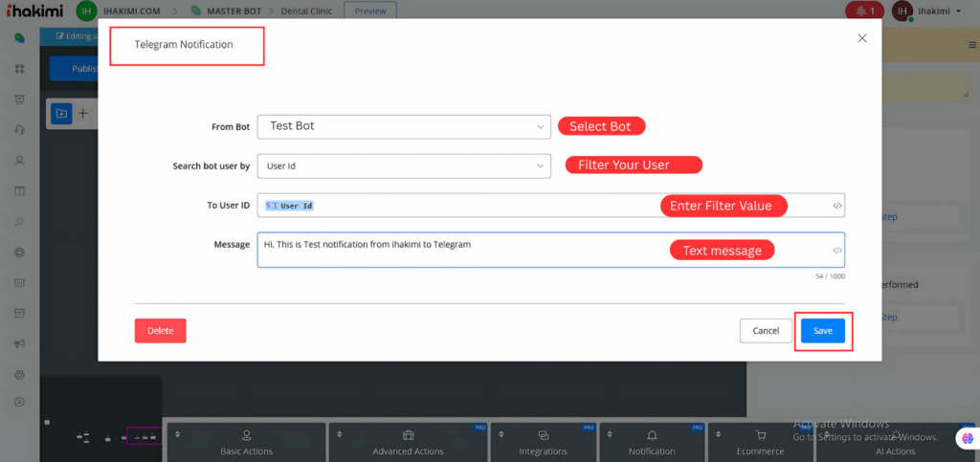Open the From Bot dropdown
Screen dimensions: 980x462
[404, 126]
